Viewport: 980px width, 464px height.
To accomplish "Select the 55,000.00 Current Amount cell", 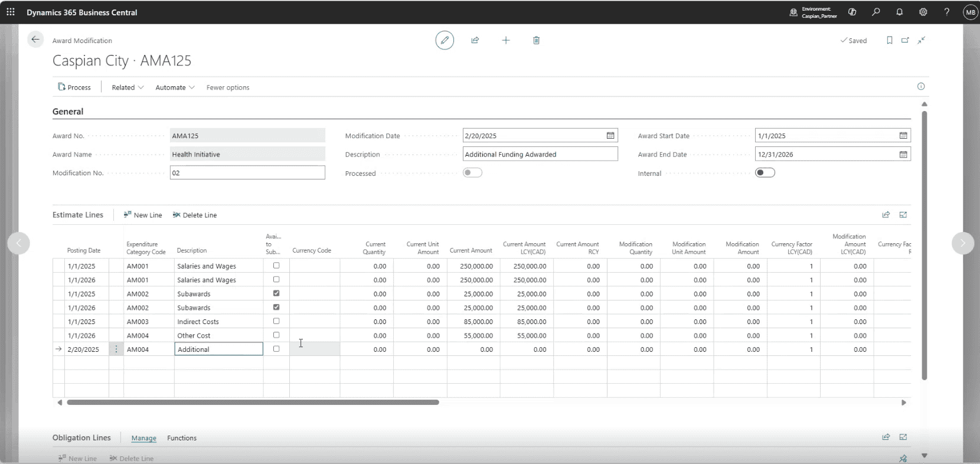I will pos(473,335).
